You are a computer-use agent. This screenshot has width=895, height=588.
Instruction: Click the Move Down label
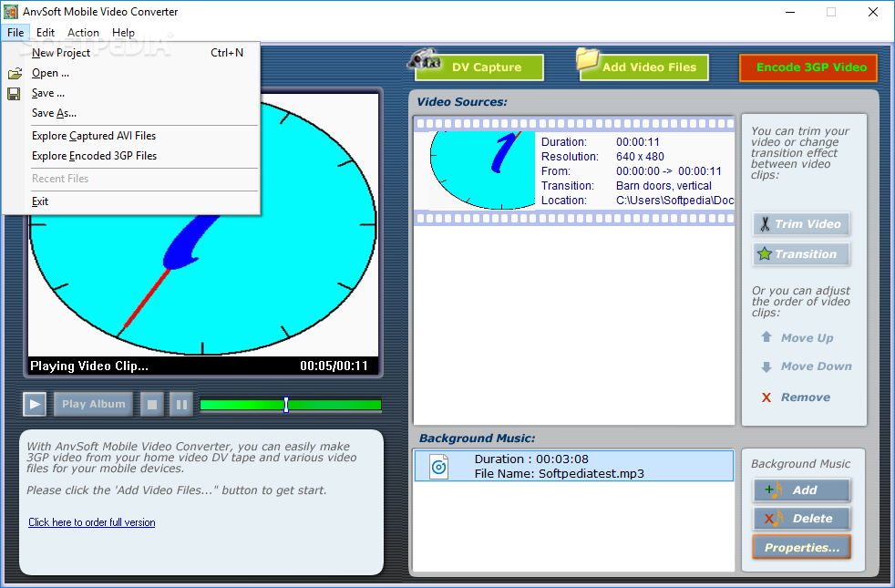coord(817,366)
